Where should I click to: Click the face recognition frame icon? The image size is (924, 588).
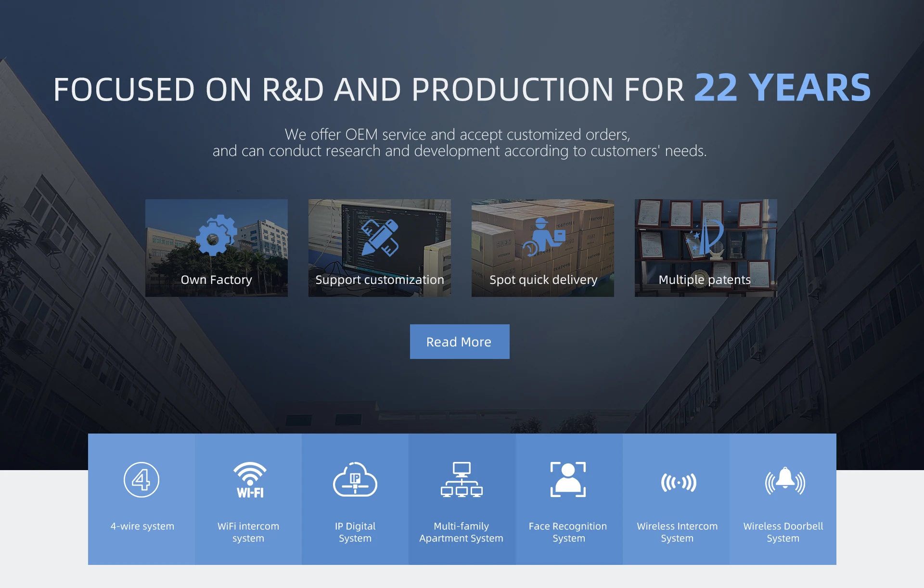568,480
